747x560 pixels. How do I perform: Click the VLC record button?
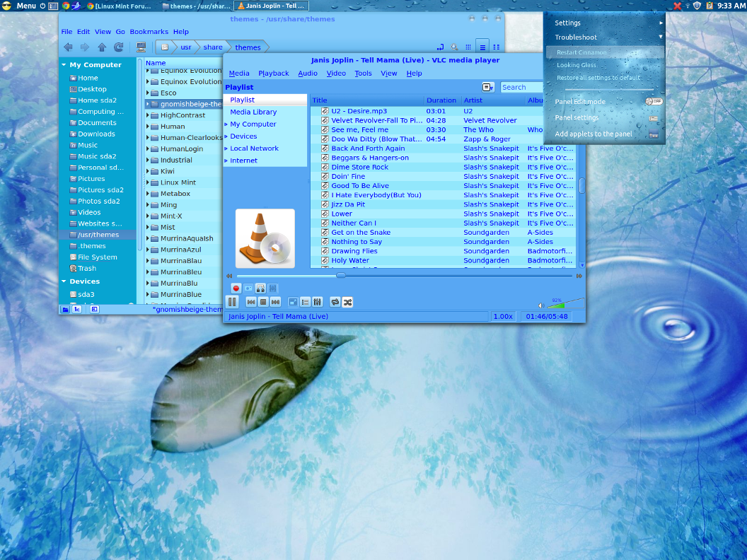click(236, 288)
